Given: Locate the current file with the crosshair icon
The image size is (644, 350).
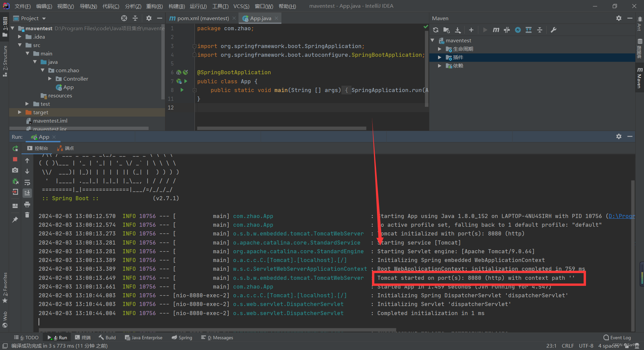Looking at the screenshot, I should tap(124, 18).
